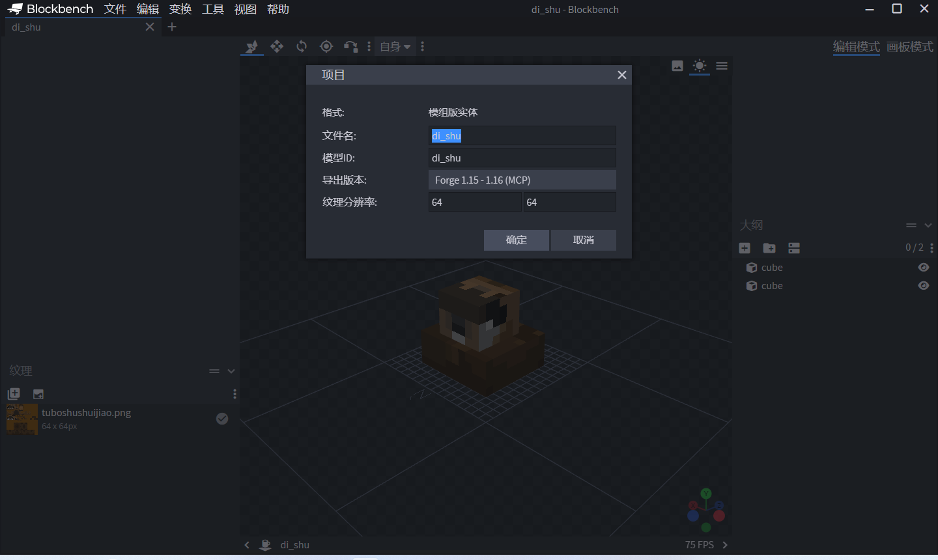
Task: Switch to 画板模式 mode
Action: tap(910, 47)
